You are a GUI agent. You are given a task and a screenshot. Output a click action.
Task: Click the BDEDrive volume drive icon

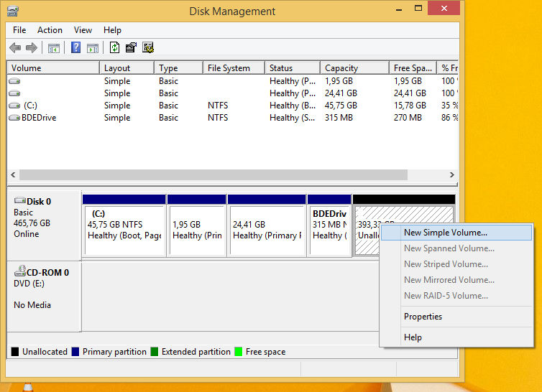coord(14,118)
